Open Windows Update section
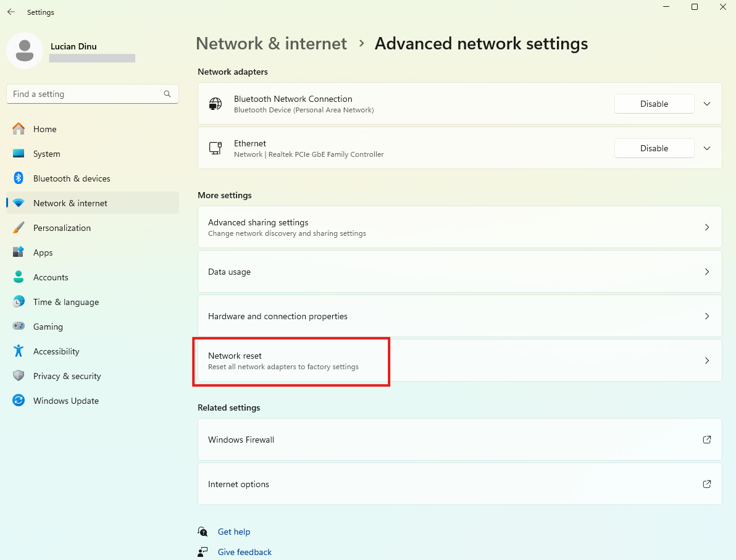736x560 pixels. (x=93, y=401)
